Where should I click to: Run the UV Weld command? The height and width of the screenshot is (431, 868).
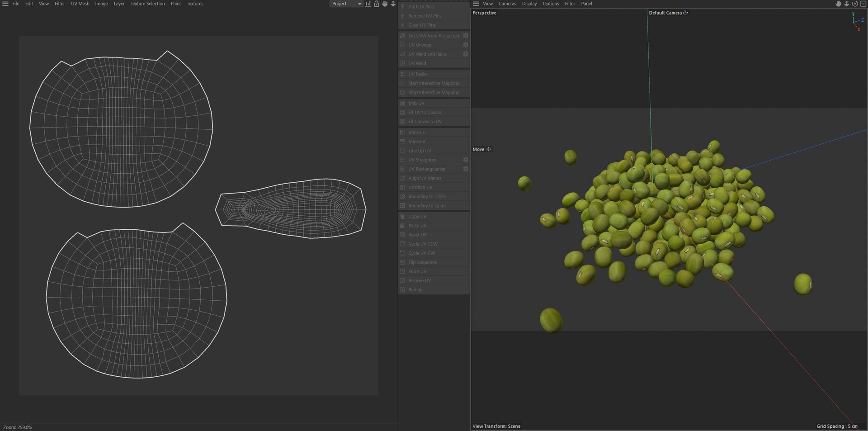pyautogui.click(x=434, y=63)
